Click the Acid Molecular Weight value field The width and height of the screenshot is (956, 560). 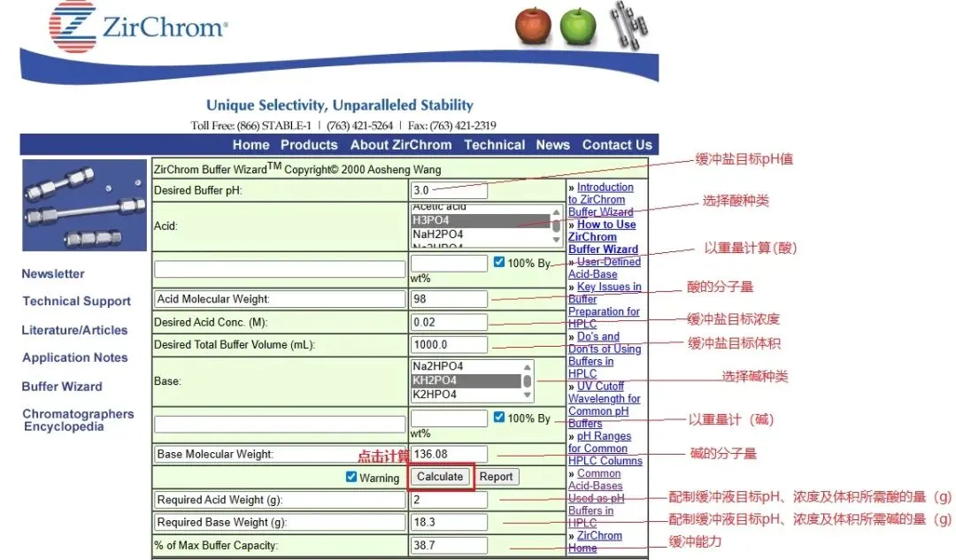449,299
